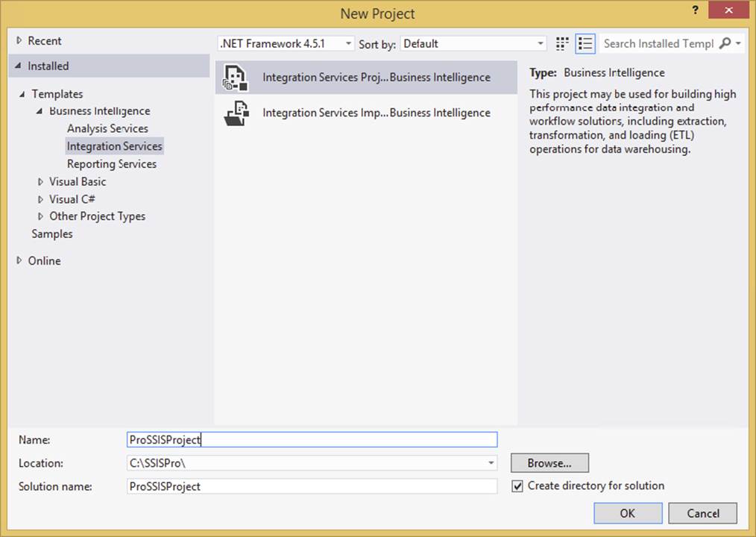Expand the Visual Basic node
Screen dimensions: 756x537
[x=40, y=182]
